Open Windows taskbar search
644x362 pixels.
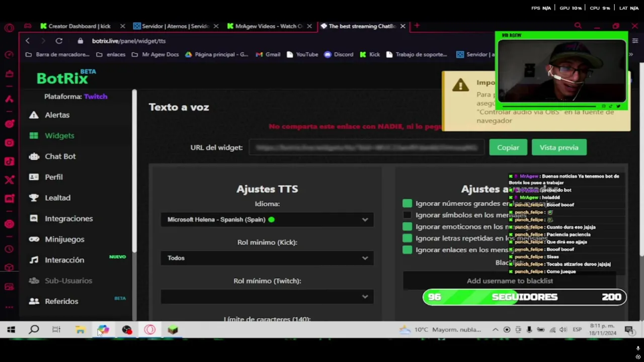click(x=34, y=330)
